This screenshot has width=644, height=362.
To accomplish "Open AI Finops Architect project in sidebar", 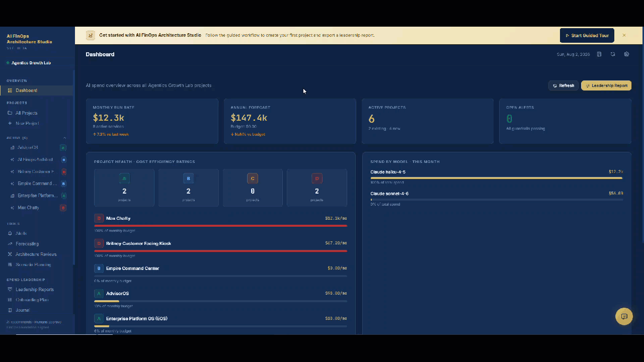I will 37,159.
